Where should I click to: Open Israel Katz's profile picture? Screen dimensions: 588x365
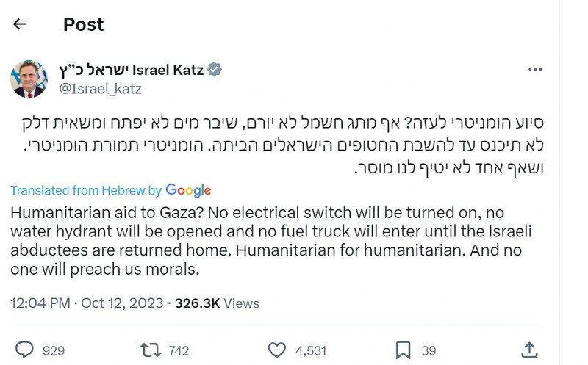point(28,79)
